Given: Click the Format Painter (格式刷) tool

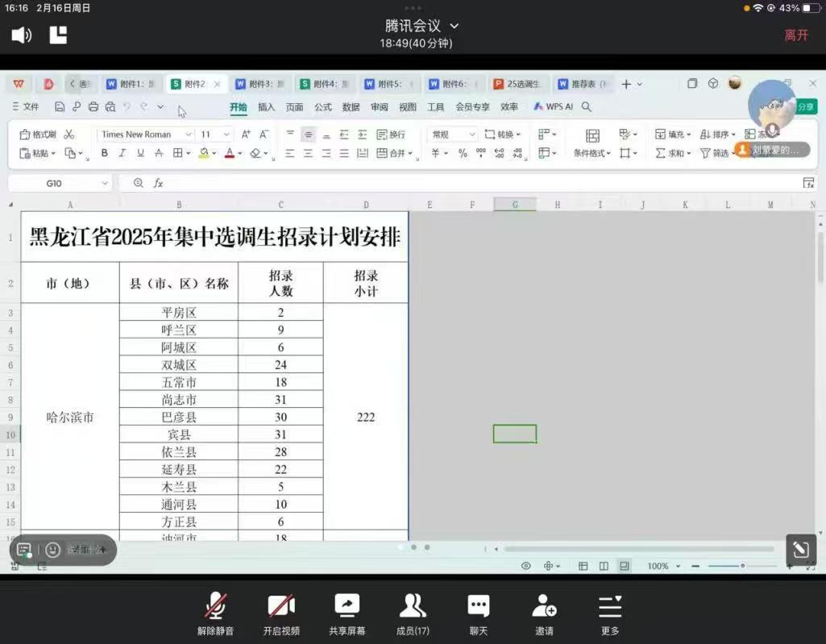Looking at the screenshot, I should [38, 135].
